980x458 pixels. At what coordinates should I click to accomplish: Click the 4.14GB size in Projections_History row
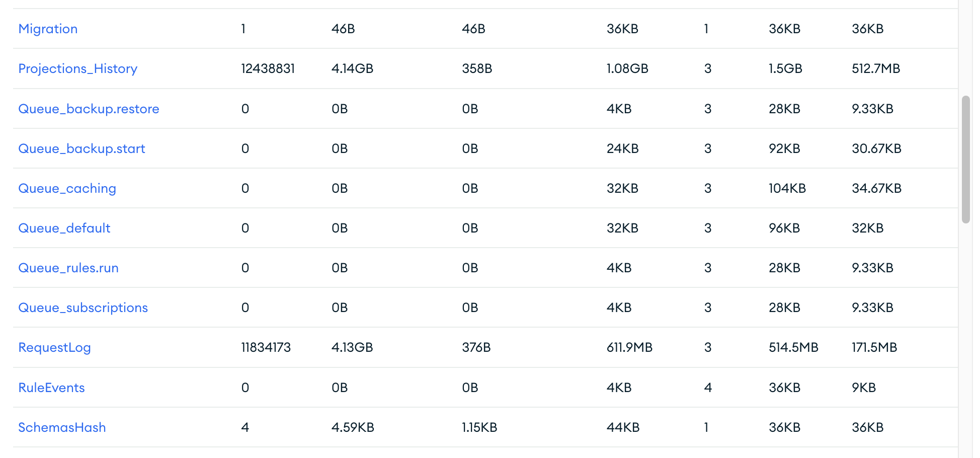click(x=352, y=68)
